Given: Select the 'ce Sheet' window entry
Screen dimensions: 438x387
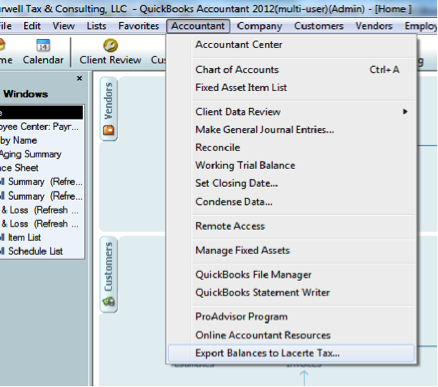Looking at the screenshot, I should (41, 168).
